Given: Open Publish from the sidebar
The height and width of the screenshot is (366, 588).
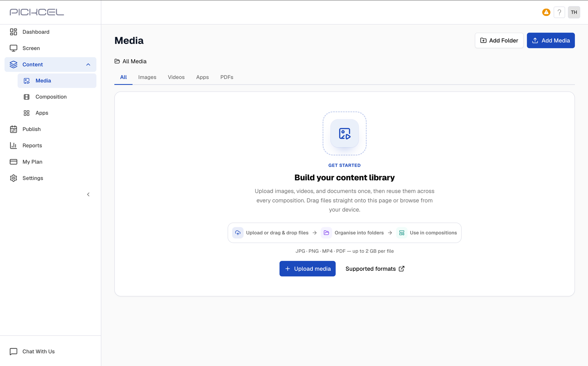Looking at the screenshot, I should click(x=50, y=129).
